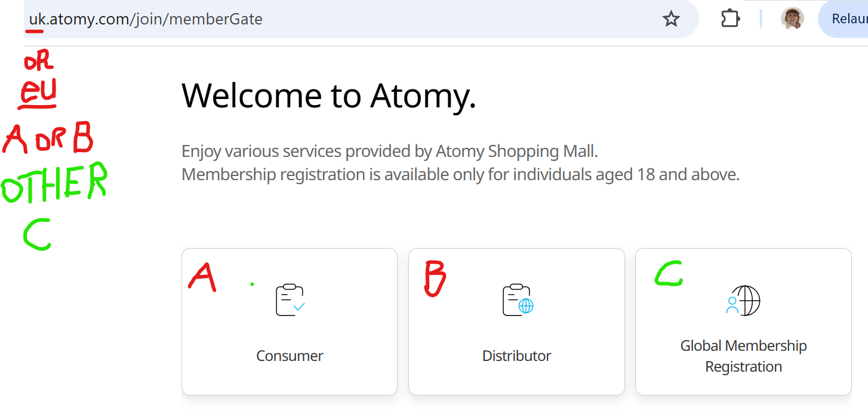Click the blue checkmark on the Consumer icon
868x417 pixels.
(x=298, y=307)
